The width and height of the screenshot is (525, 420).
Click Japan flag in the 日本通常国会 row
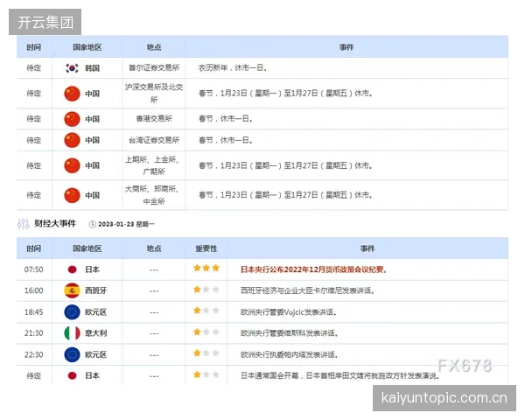pos(72,375)
